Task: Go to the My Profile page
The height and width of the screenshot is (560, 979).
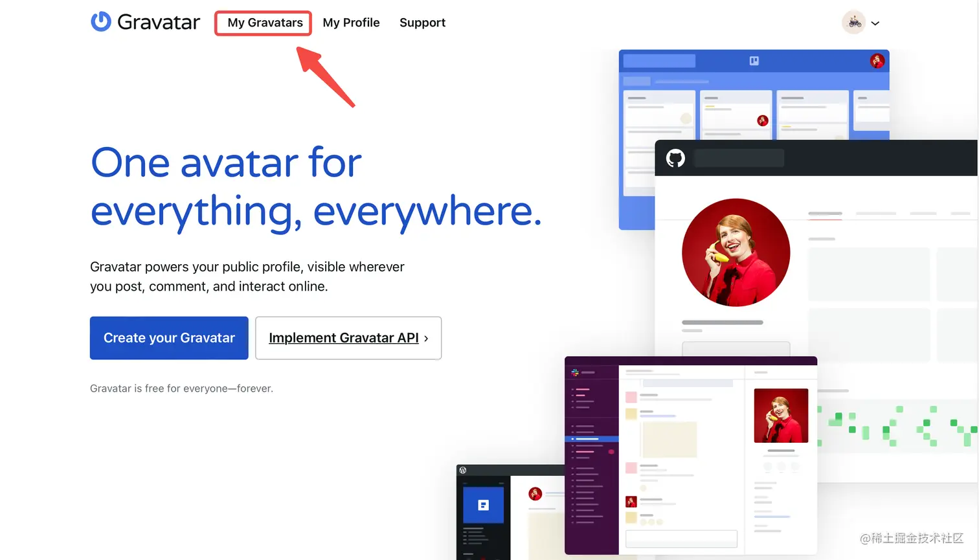Action: coord(351,23)
